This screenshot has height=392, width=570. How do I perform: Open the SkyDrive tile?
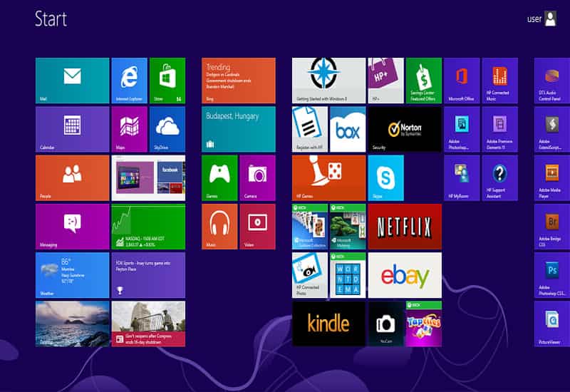point(167,129)
